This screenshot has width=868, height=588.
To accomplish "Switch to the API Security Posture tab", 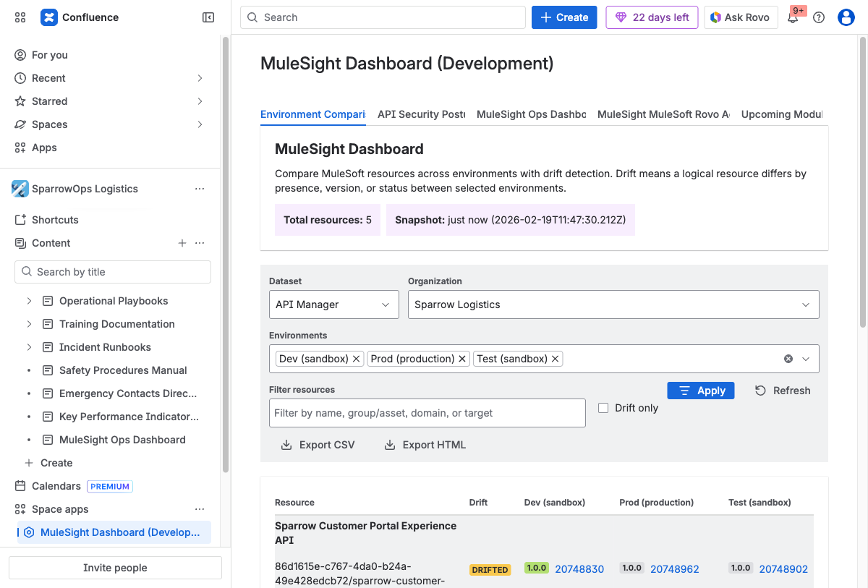I will [421, 114].
